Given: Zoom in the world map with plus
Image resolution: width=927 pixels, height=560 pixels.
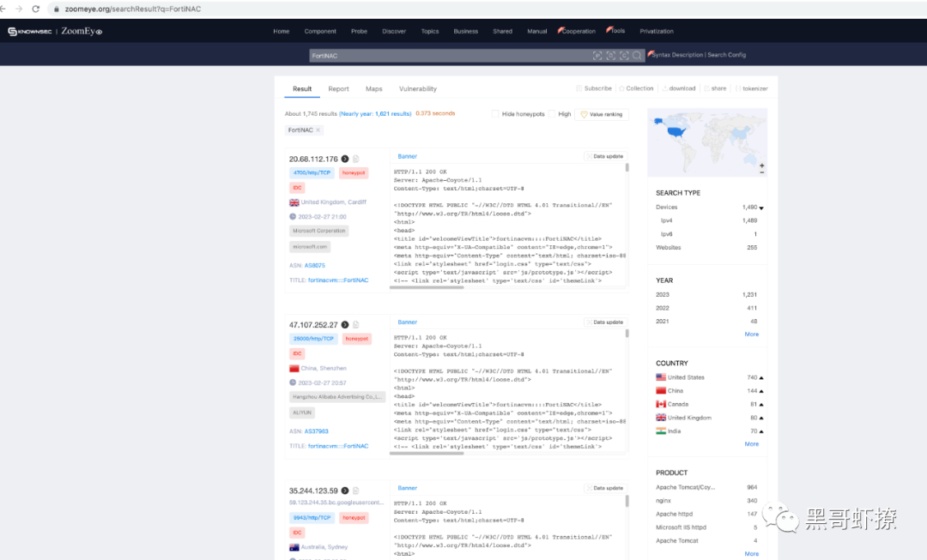Looking at the screenshot, I should (762, 166).
